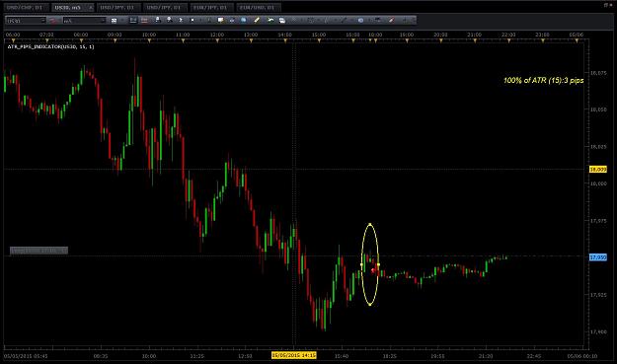Open the EUR/JPY, D1 chart tab

[211, 8]
